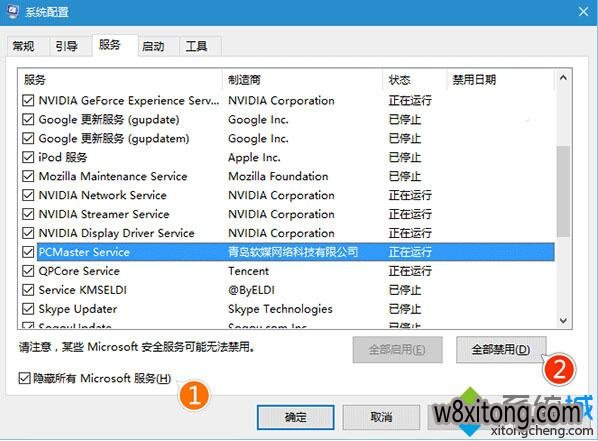Toggle the Service KMSELDI checkbox

pos(28,290)
